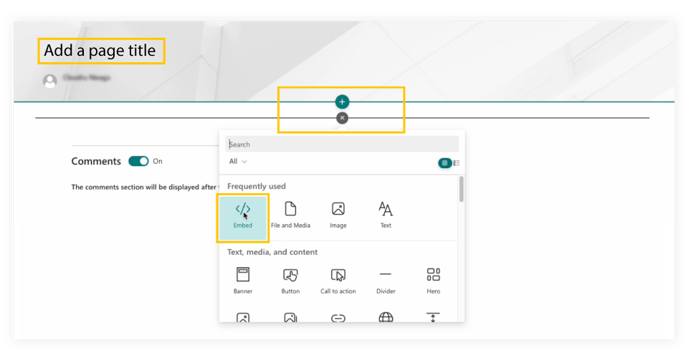Click the Text, media, and content heading

[x=272, y=252]
